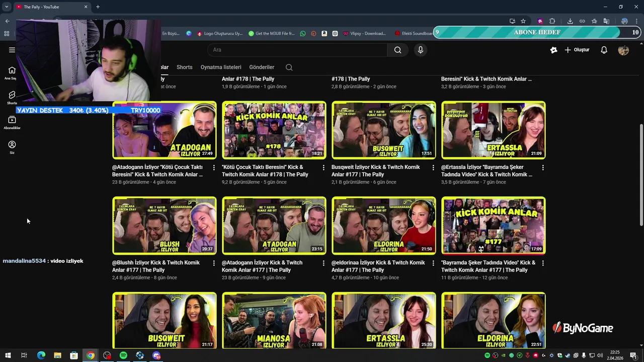This screenshot has height=362, width=644.
Task: Open Abonelikler in the left sidebar
Action: pyautogui.click(x=12, y=123)
